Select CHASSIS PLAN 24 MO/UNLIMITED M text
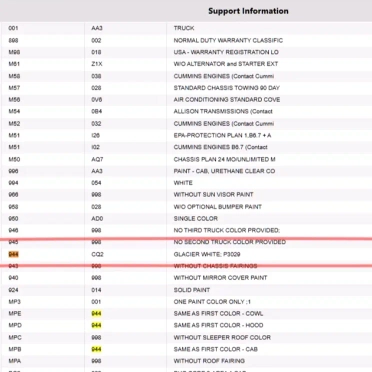This screenshot has width=372, height=372. pyautogui.click(x=224, y=159)
